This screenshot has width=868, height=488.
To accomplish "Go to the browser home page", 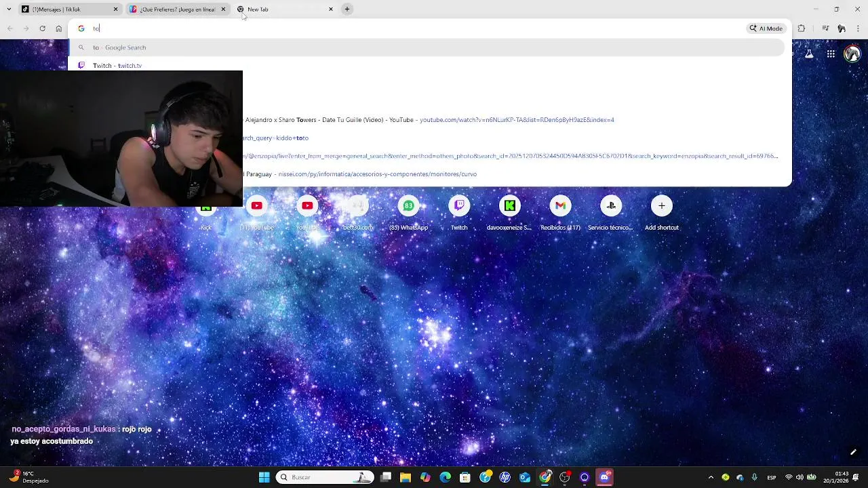I will [59, 28].
